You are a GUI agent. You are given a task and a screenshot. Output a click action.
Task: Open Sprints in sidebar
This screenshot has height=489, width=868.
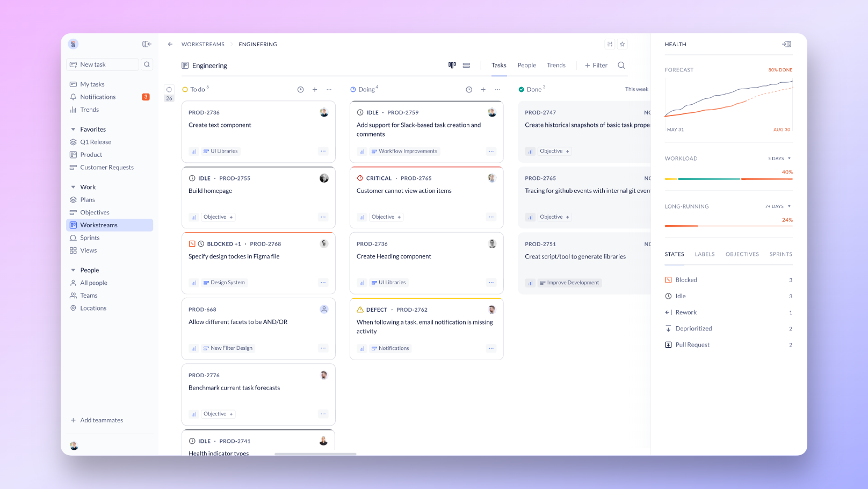(x=110, y=238)
